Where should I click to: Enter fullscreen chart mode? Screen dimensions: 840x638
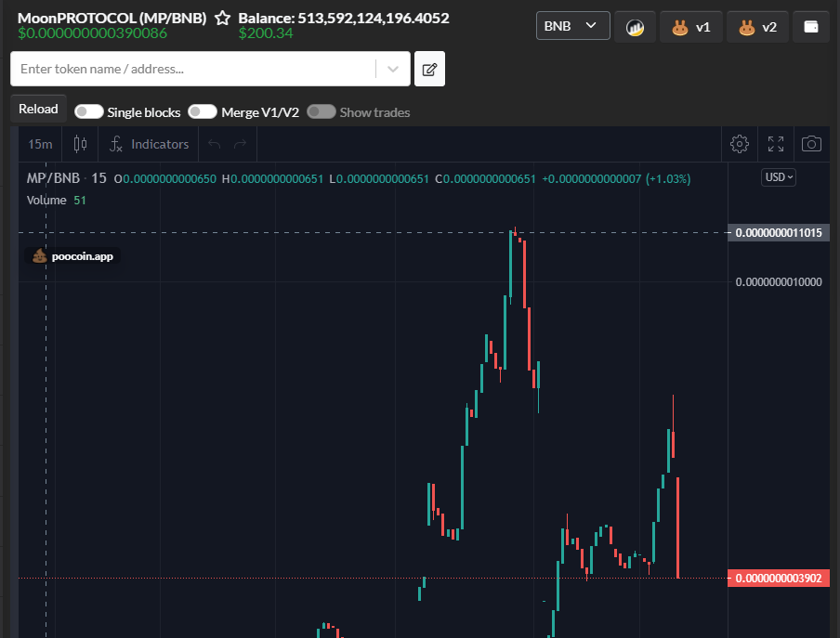776,144
